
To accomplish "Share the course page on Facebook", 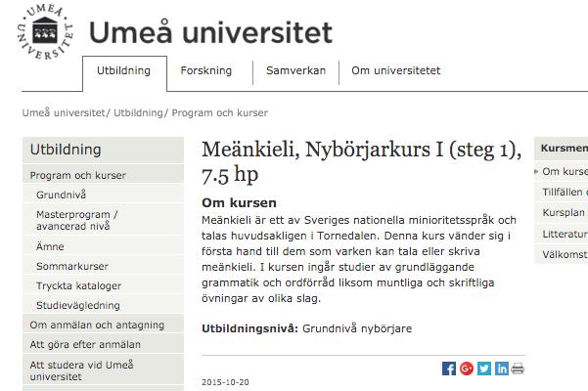I will click(x=449, y=369).
